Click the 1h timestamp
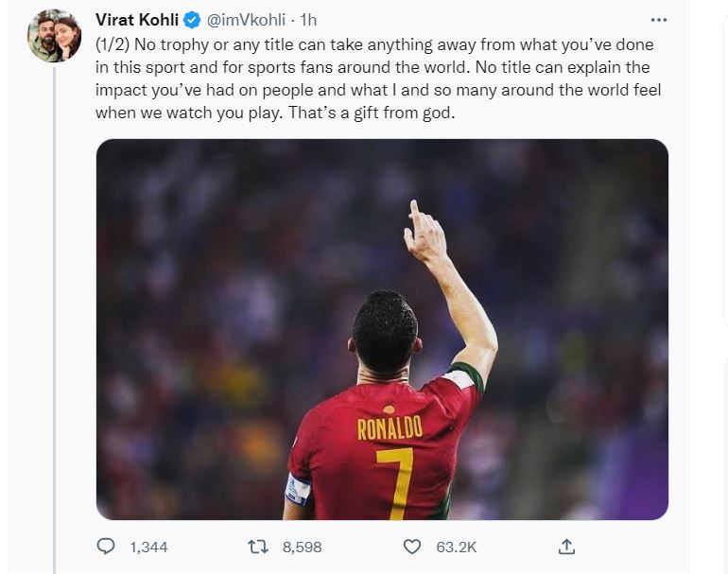 click(308, 20)
